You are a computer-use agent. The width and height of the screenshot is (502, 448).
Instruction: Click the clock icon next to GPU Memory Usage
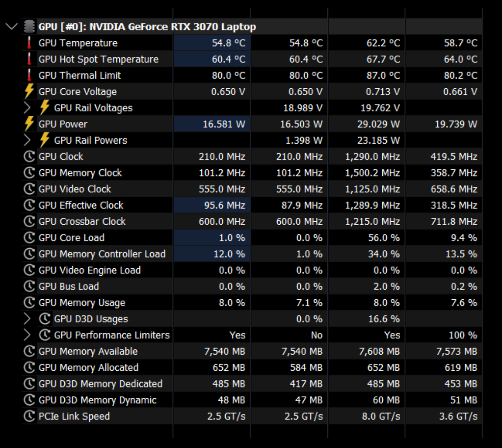[x=29, y=302]
